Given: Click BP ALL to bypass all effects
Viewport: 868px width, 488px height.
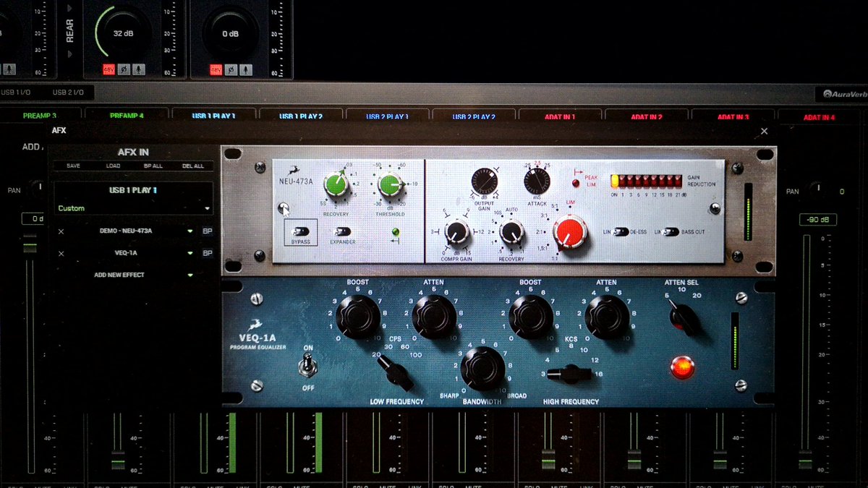Looking at the screenshot, I should pos(153,166).
